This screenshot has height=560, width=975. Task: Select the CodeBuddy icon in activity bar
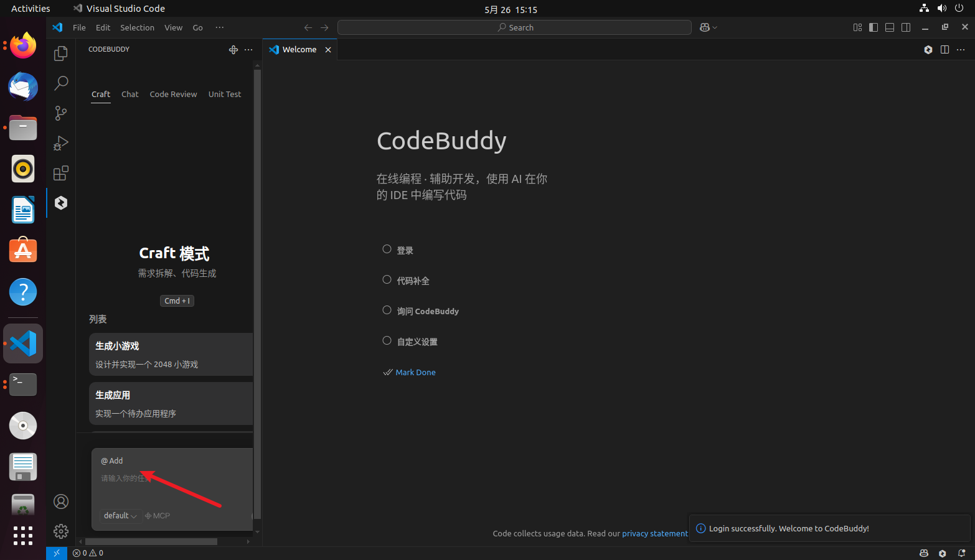pyautogui.click(x=61, y=203)
